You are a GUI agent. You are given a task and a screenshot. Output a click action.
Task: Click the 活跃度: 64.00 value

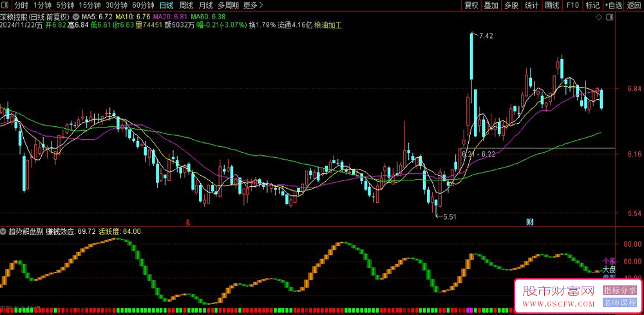click(x=120, y=231)
